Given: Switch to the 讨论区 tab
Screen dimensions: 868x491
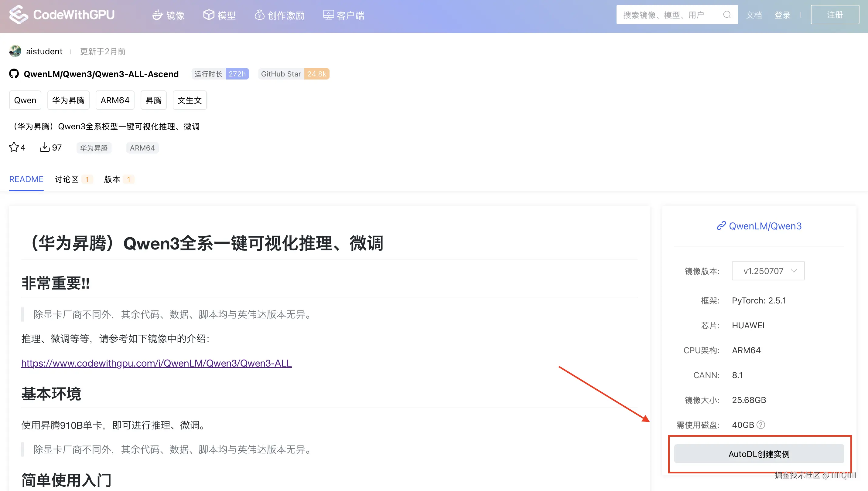Looking at the screenshot, I should coord(67,179).
